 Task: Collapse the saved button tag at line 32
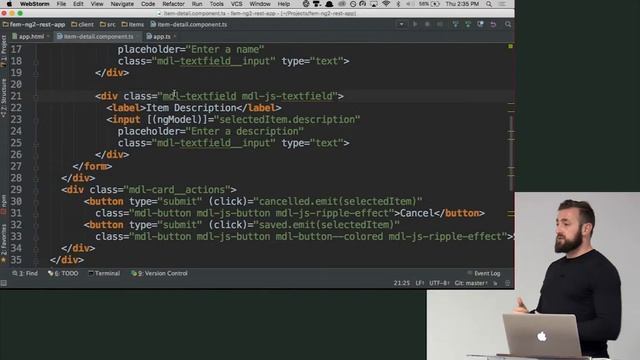[x=36, y=225]
